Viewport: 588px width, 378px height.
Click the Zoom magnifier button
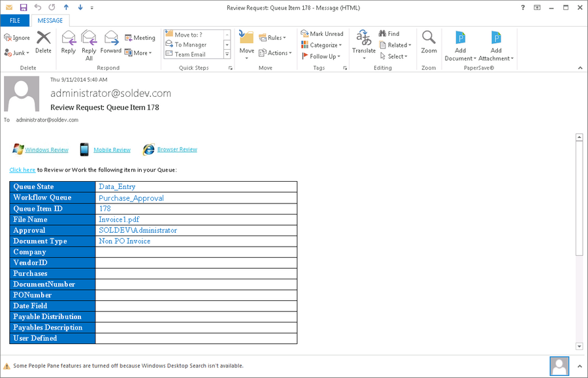pos(429,43)
